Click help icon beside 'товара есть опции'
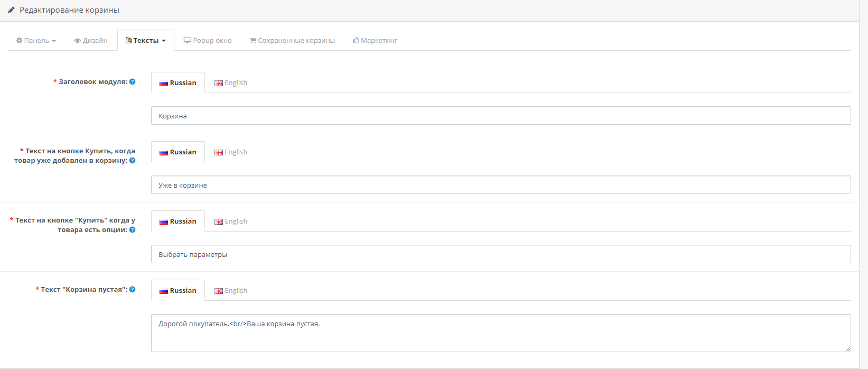 133,230
